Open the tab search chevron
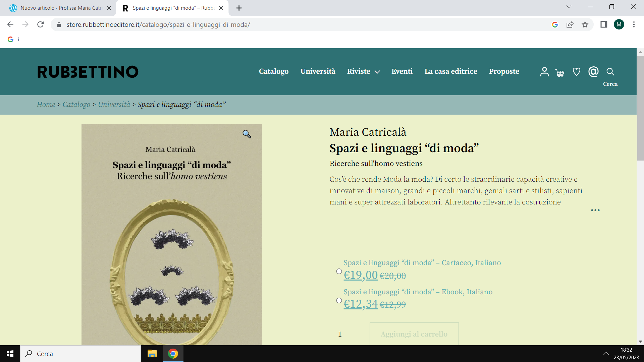 pyautogui.click(x=569, y=7)
